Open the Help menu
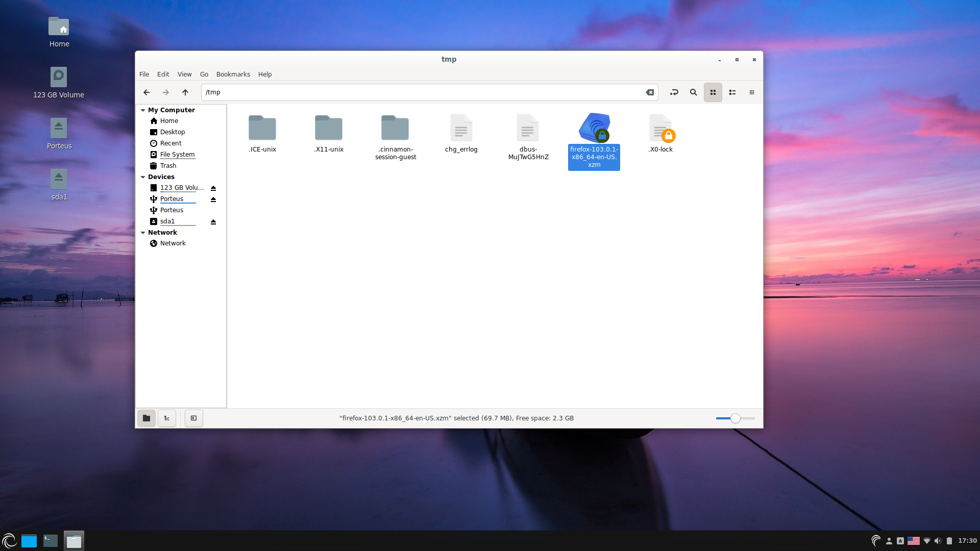 point(265,74)
